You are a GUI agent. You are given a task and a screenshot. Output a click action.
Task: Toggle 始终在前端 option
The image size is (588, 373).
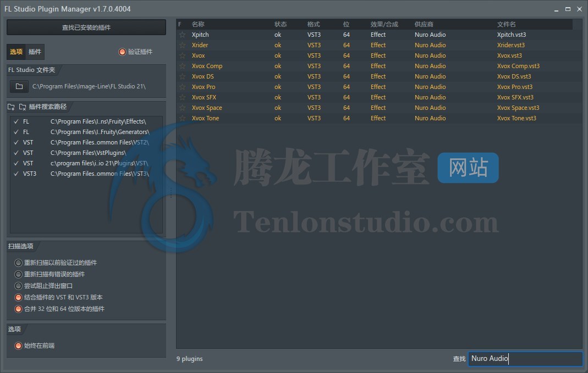(x=18, y=346)
